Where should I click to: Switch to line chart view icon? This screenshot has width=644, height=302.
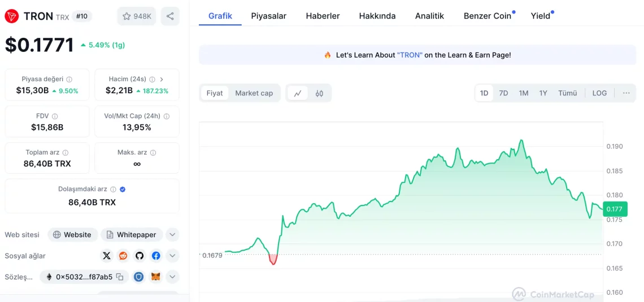point(298,93)
